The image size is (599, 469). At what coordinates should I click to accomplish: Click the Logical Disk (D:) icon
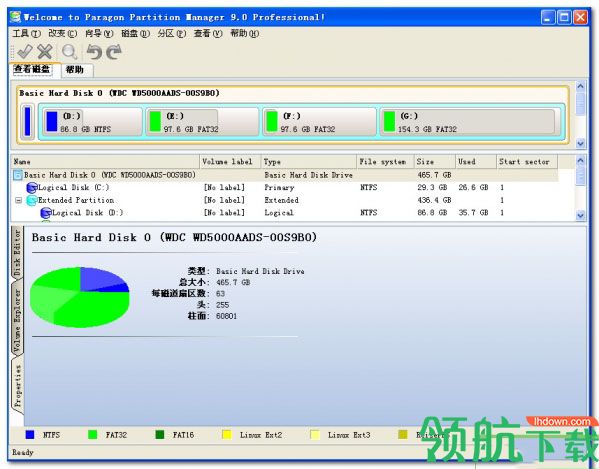46,213
